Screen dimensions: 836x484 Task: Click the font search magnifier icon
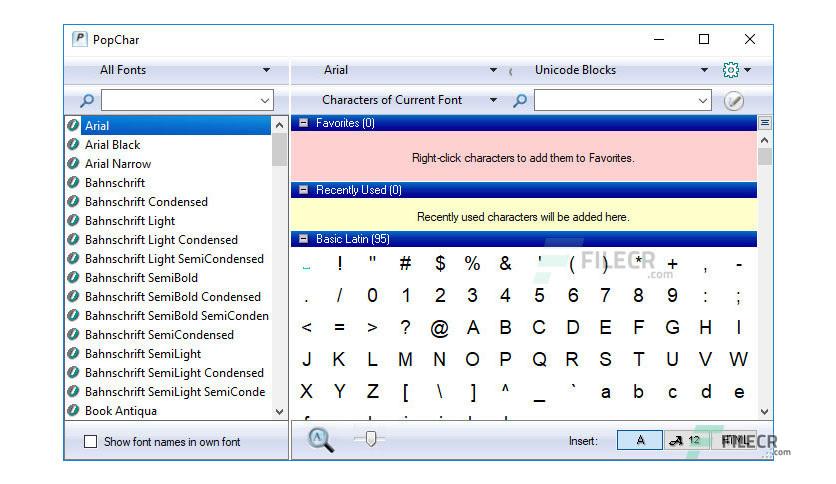click(x=87, y=100)
